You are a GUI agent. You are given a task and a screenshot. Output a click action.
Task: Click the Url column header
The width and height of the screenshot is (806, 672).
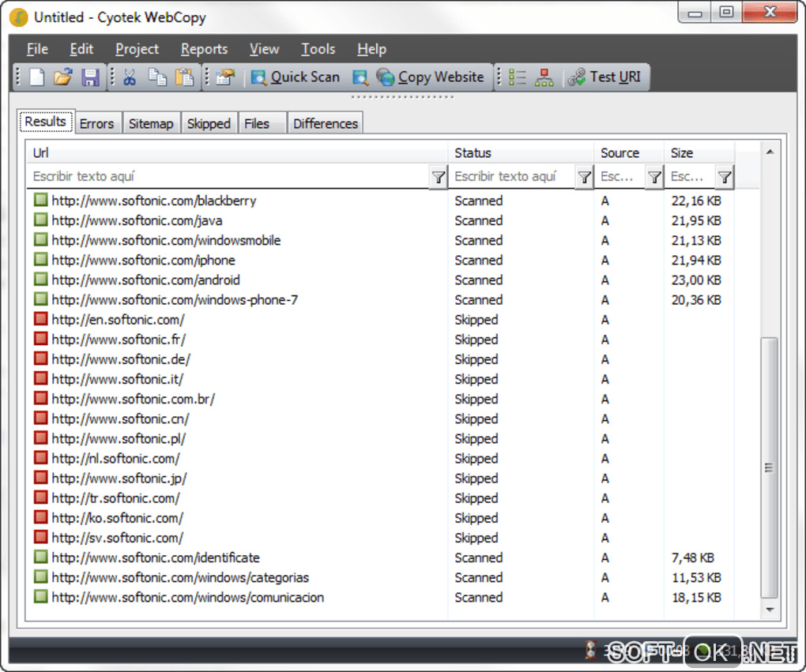(x=237, y=152)
